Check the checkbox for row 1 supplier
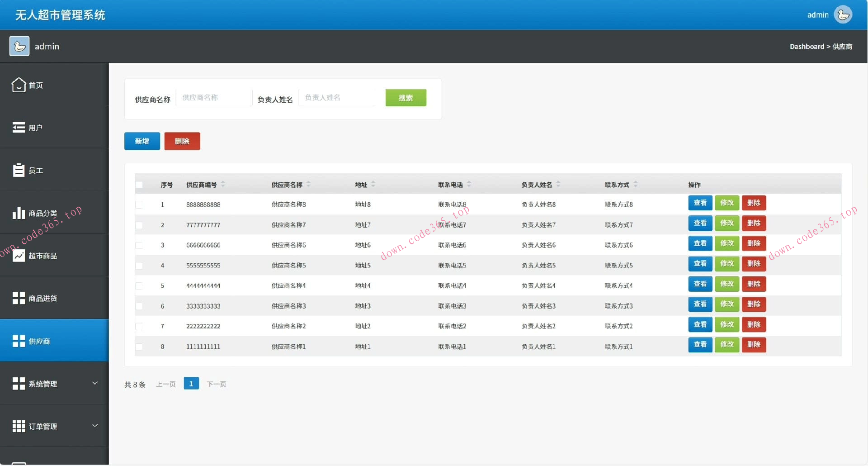Viewport: 868px width, 466px height. tap(139, 204)
